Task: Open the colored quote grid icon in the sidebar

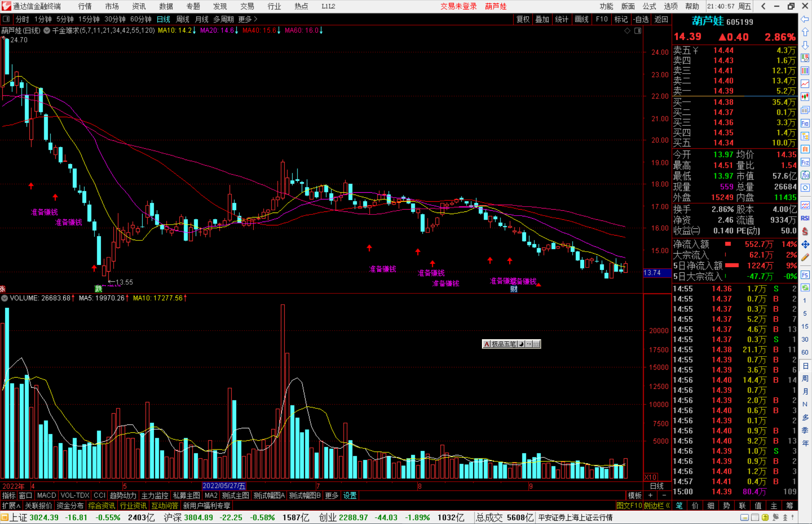Action: pyautogui.click(x=805, y=71)
